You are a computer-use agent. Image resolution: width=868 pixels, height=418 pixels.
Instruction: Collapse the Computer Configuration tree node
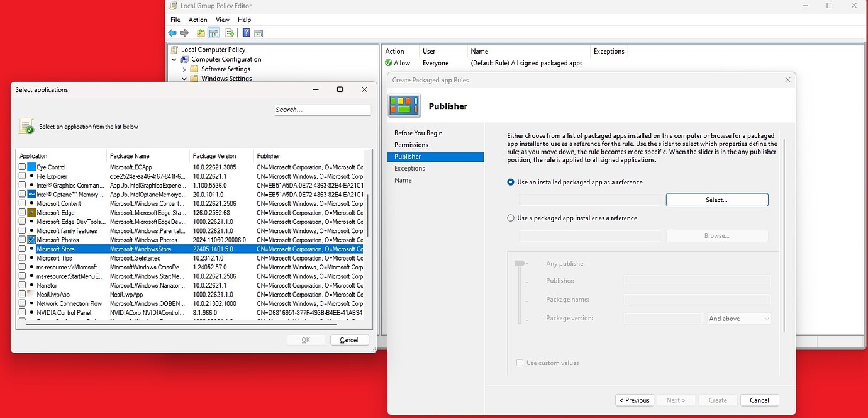tap(174, 59)
